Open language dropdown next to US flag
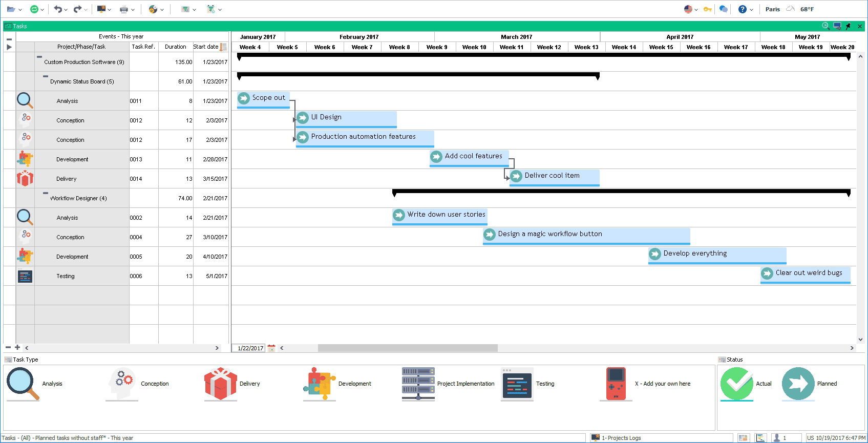868x443 pixels. tap(696, 10)
